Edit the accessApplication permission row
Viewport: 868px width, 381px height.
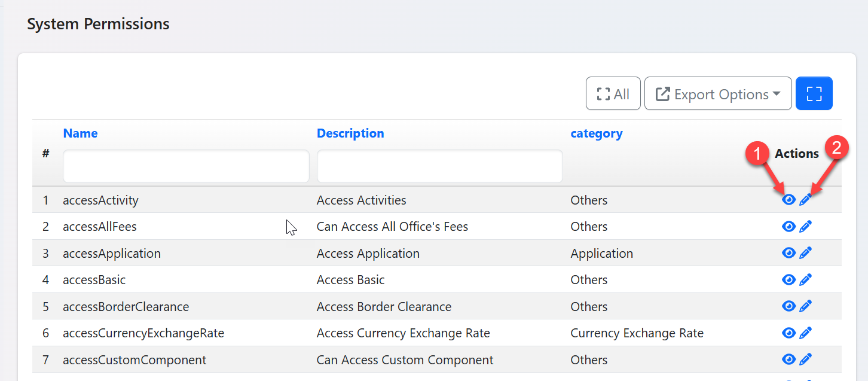tap(805, 253)
